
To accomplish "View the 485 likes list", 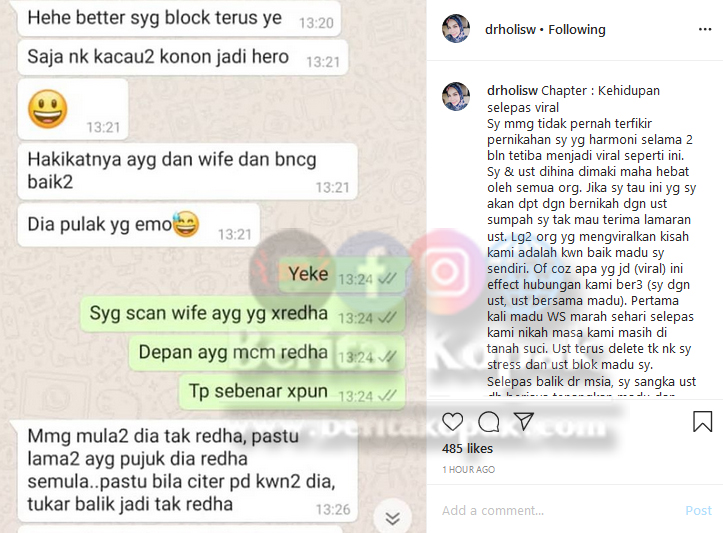I will 467,448.
